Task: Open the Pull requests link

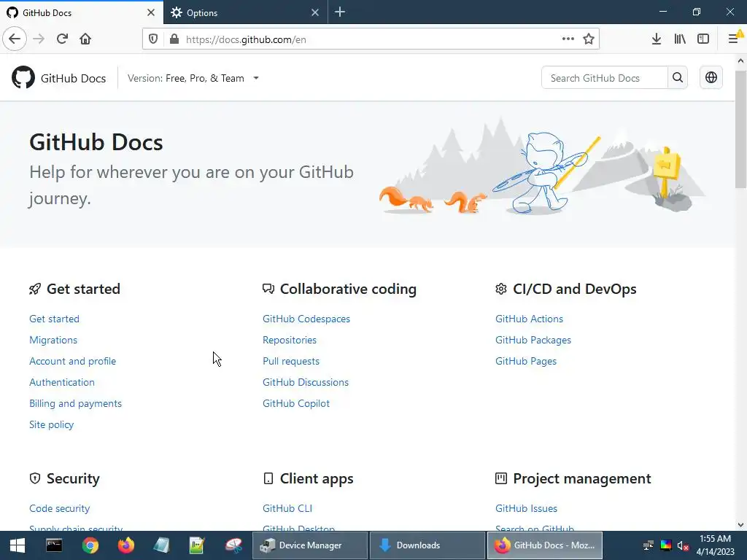Action: (x=291, y=362)
